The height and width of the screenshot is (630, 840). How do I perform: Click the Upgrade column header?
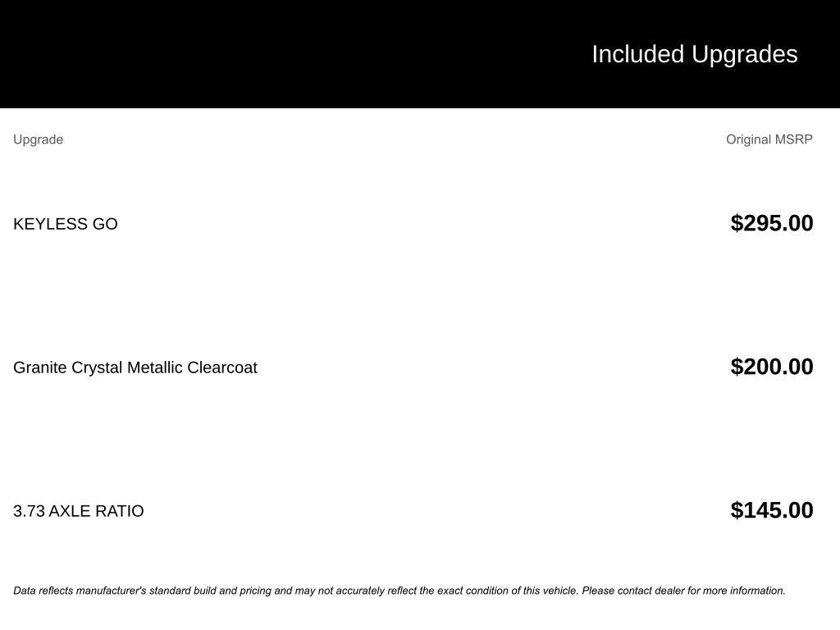point(38,139)
